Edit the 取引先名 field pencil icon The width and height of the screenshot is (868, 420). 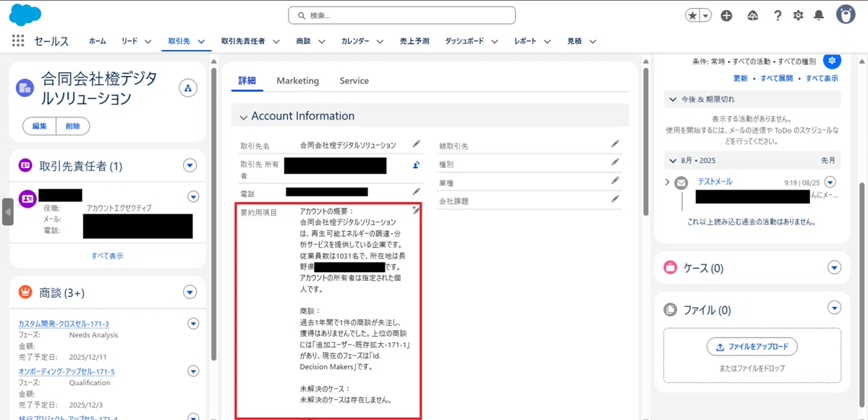pyautogui.click(x=417, y=144)
